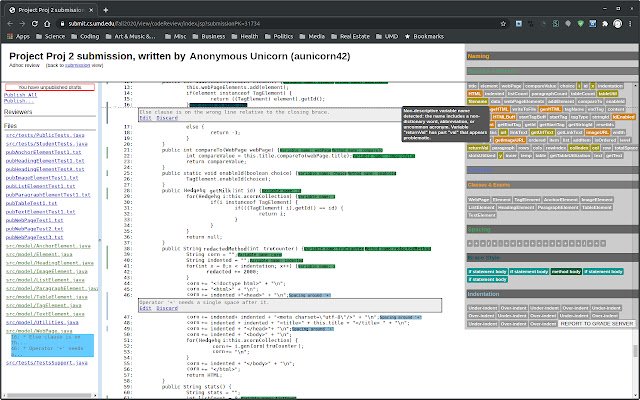Edit the 'Operator +=' spacing comment
This screenshot has height=400, width=640.
(145, 308)
